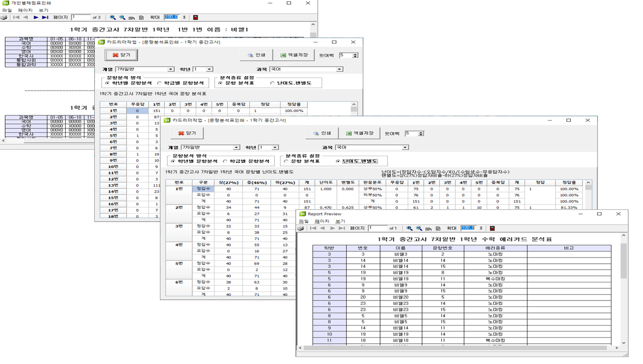
Task: Click page number field in Report Preview
Action: (x=378, y=228)
